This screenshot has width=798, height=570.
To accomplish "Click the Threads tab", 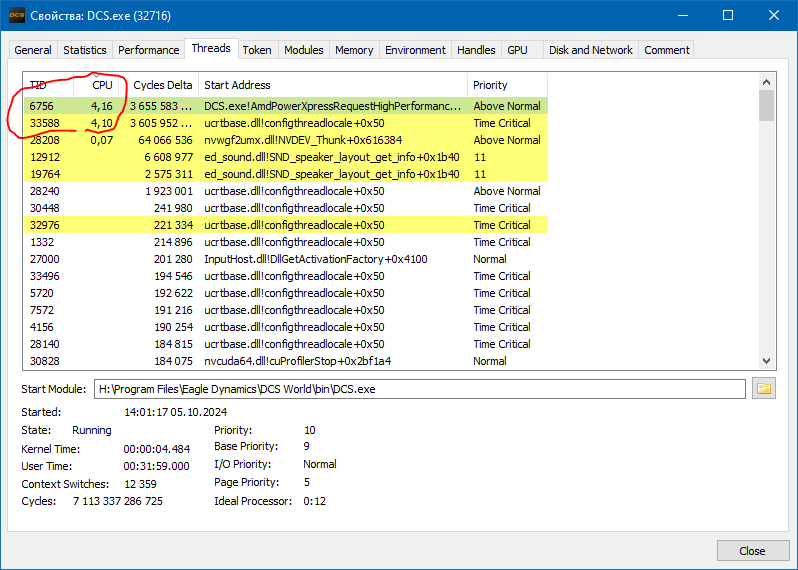I will pyautogui.click(x=211, y=48).
